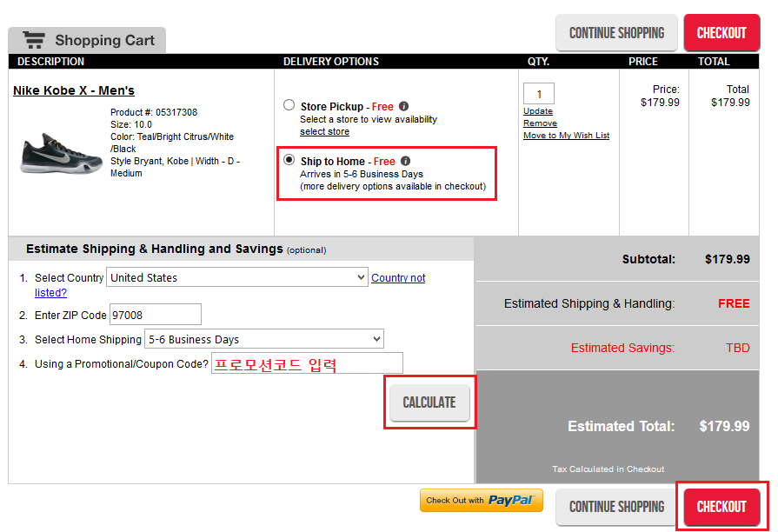Screen dimensions: 778x532
Task: Click 'Arrives in 5-6 Business Days' text
Action: click(362, 174)
